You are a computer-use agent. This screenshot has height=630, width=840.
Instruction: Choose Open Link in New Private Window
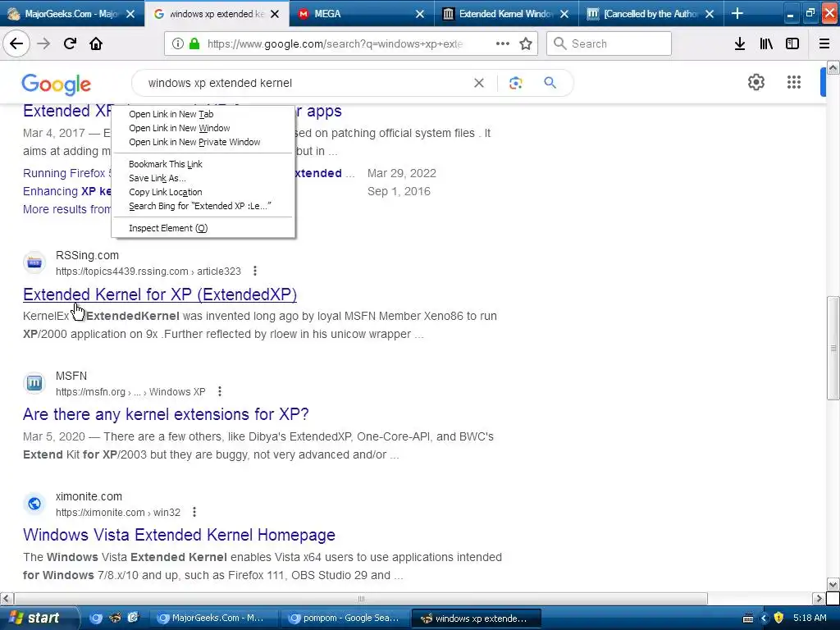point(203,142)
